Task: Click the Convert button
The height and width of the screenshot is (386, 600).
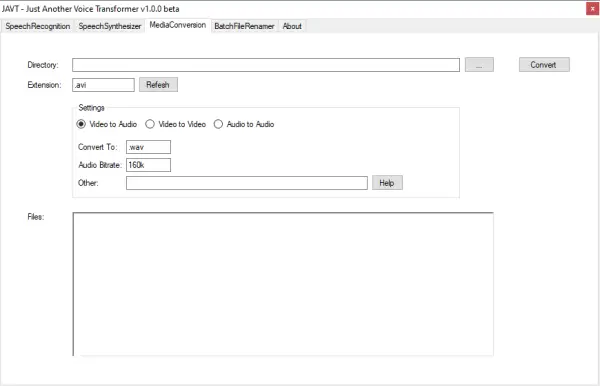Action: 544,65
